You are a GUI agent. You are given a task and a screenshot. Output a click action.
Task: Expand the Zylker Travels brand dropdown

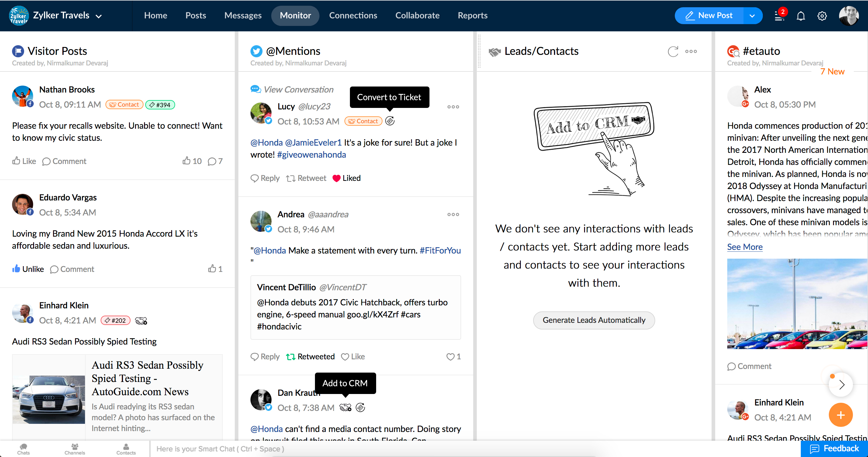coord(99,16)
